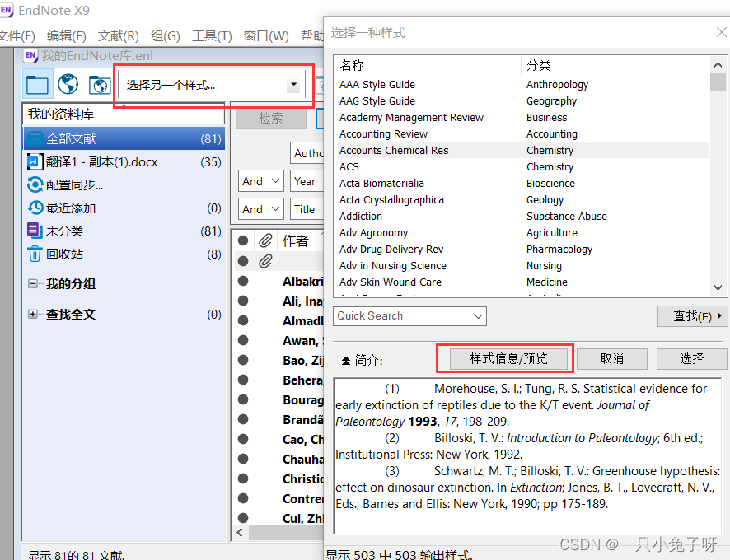Click the 查找(F) find button

pyautogui.click(x=693, y=316)
